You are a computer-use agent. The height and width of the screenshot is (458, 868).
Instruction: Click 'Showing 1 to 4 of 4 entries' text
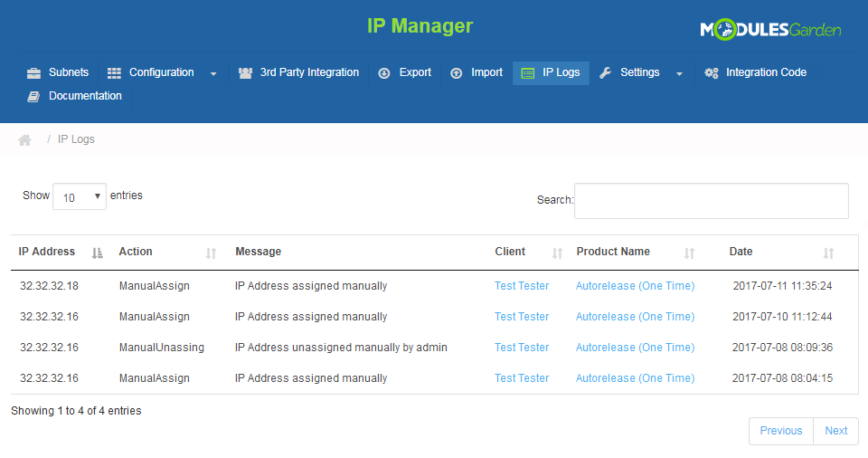(x=76, y=411)
